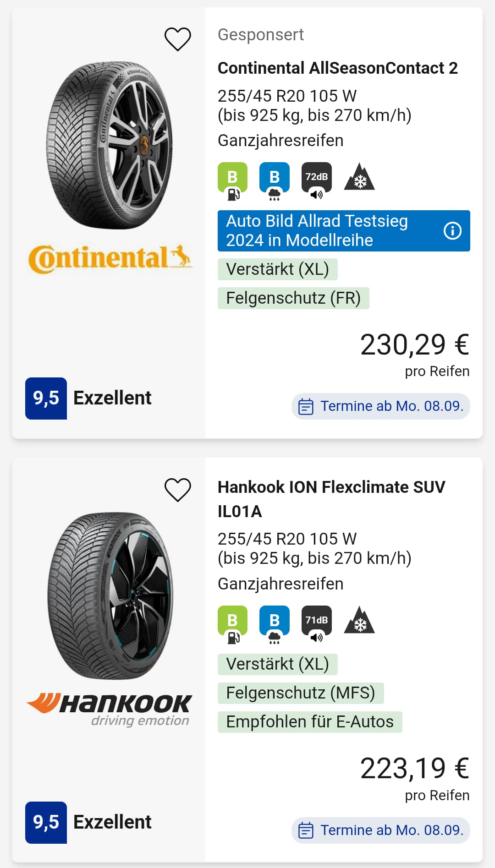Tap the Continental 9,5 Exzellent rating badge

tap(88, 398)
